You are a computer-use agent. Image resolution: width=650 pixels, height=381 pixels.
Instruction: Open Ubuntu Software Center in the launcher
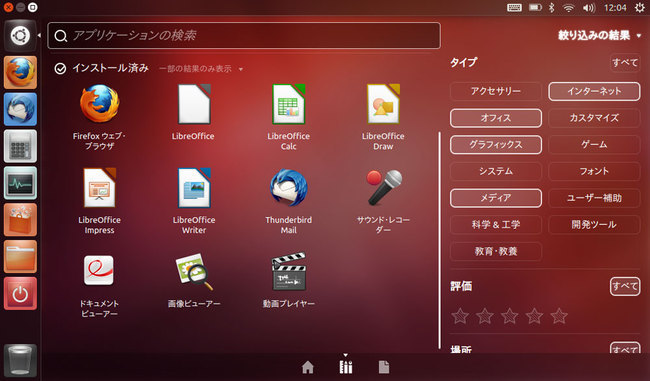point(20,220)
